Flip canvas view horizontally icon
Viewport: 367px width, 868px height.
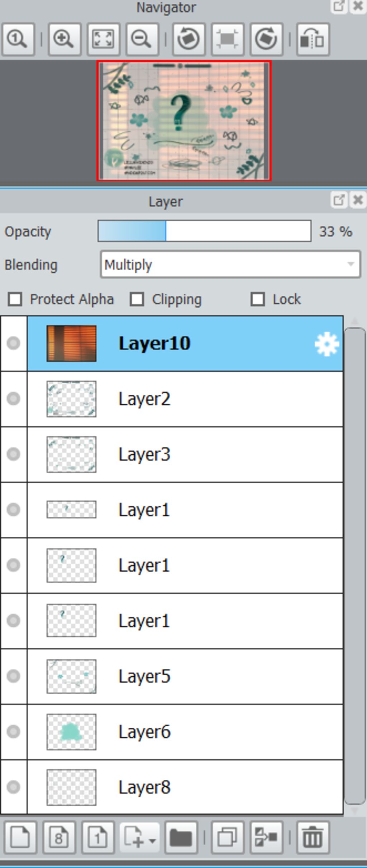tap(313, 39)
